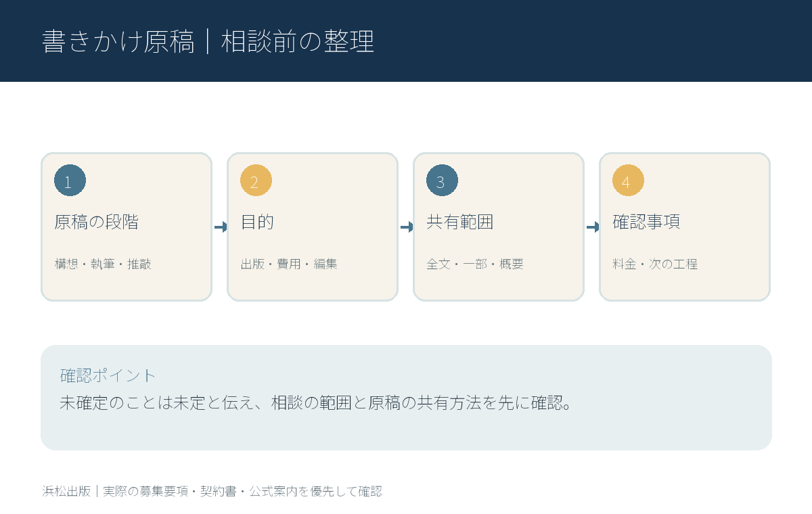This screenshot has width=812, height=514.
Task: Click the 確認ポイント label
Action: pyautogui.click(x=108, y=375)
